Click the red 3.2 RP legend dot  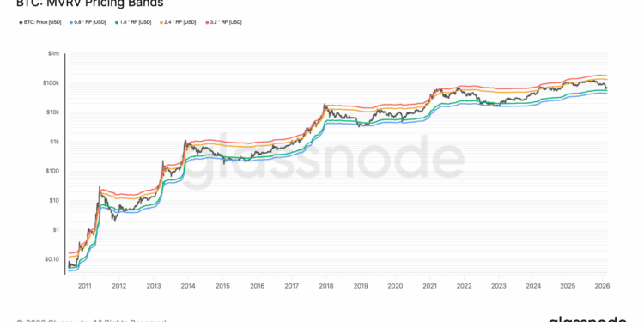click(x=207, y=22)
